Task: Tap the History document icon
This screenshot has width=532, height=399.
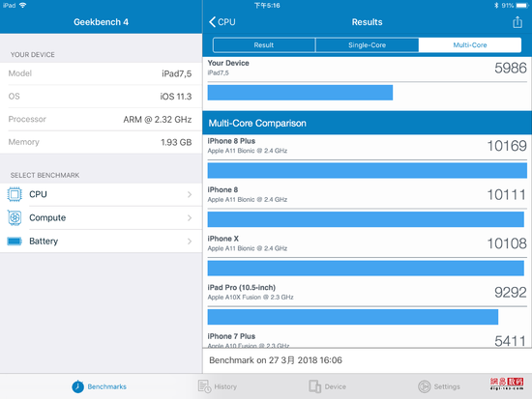Action: (x=204, y=386)
